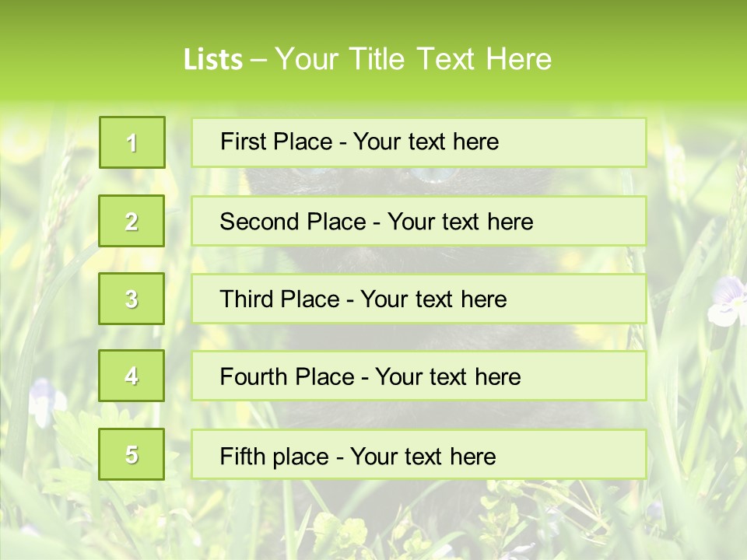Click 'Your text here' in Fifth place bar
Viewport: 747px width, 560px height.
pyautogui.click(x=423, y=456)
